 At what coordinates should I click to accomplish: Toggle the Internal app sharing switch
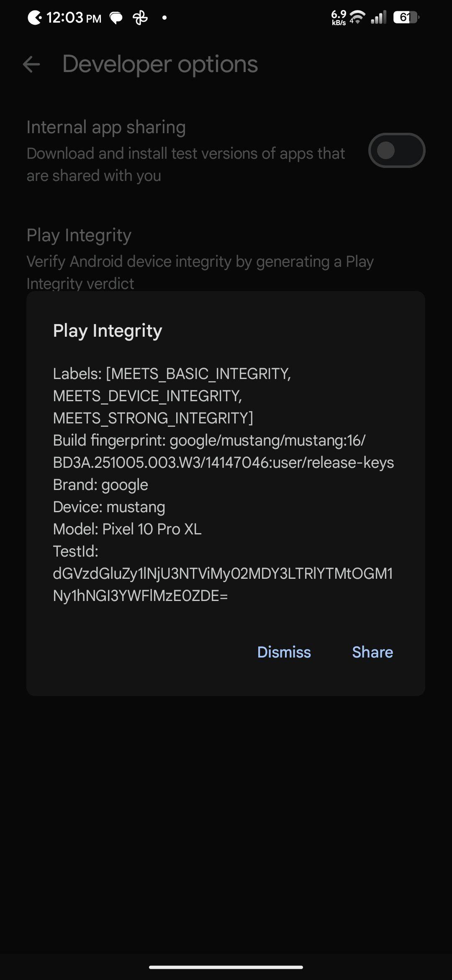point(396,150)
